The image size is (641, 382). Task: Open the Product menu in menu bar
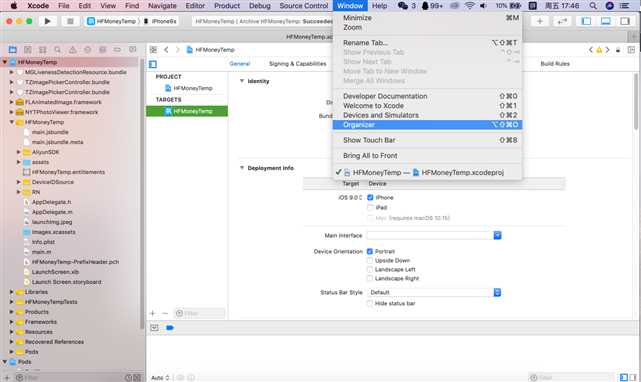click(x=227, y=6)
